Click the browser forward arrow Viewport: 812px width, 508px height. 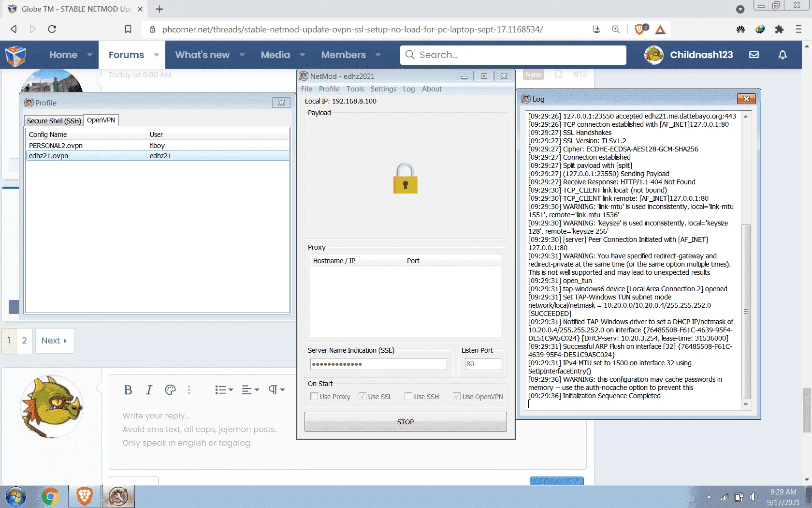(x=32, y=29)
